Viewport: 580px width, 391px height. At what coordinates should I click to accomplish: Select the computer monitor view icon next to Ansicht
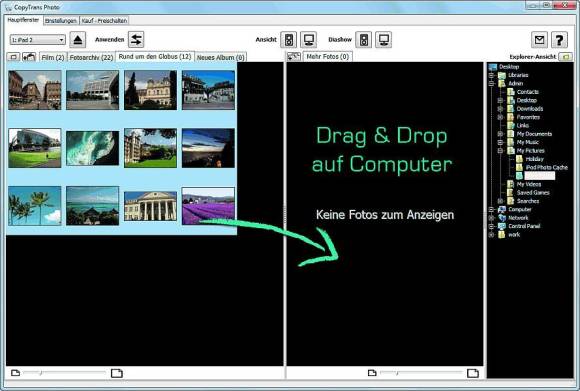click(x=308, y=40)
